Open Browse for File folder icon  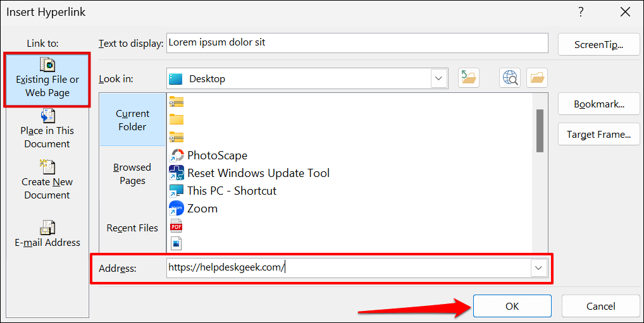[x=537, y=78]
